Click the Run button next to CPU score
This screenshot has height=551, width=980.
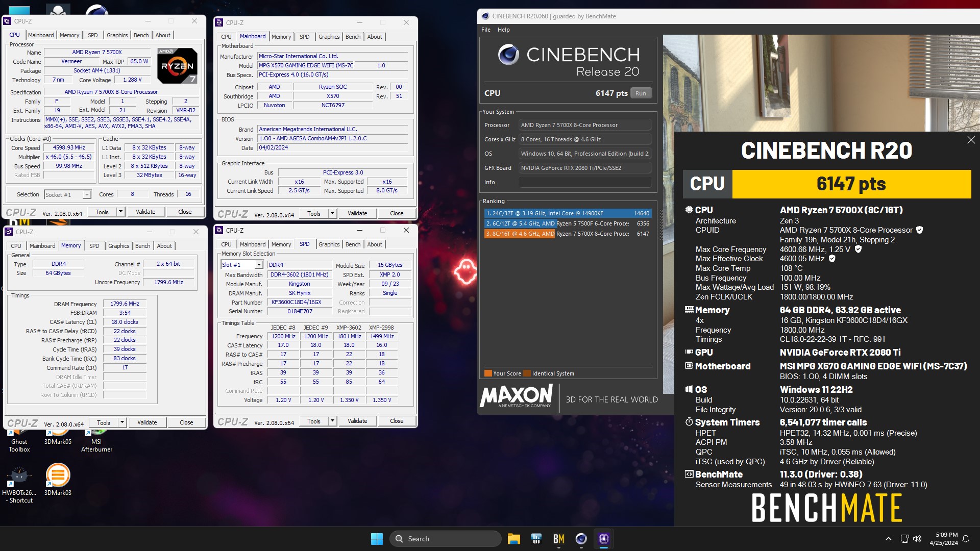click(x=641, y=93)
